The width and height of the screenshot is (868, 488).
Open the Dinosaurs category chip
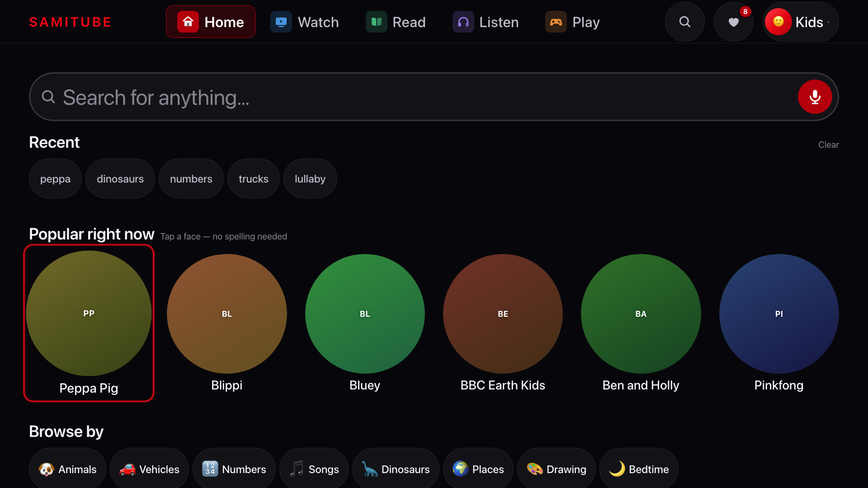[x=396, y=469]
